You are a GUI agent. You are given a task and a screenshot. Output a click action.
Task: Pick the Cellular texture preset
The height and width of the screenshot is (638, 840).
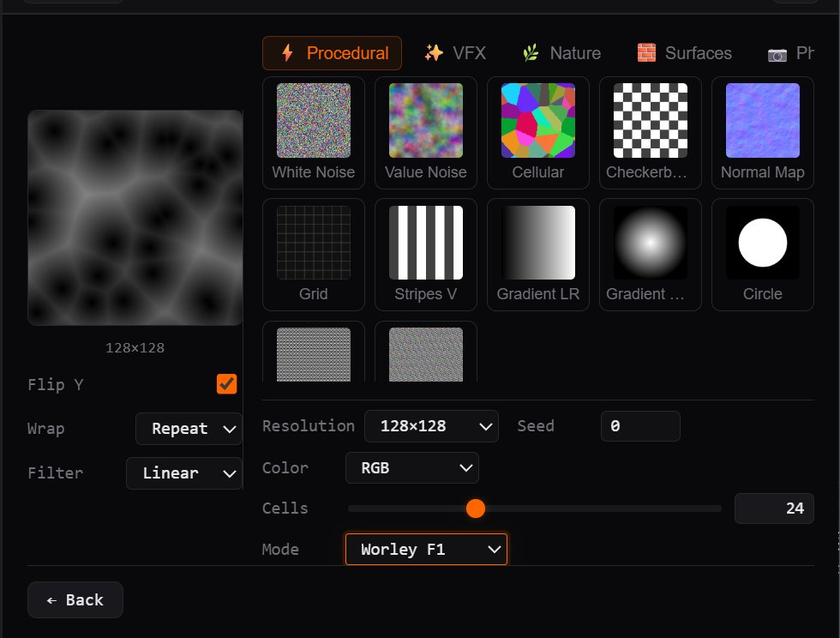537,133
